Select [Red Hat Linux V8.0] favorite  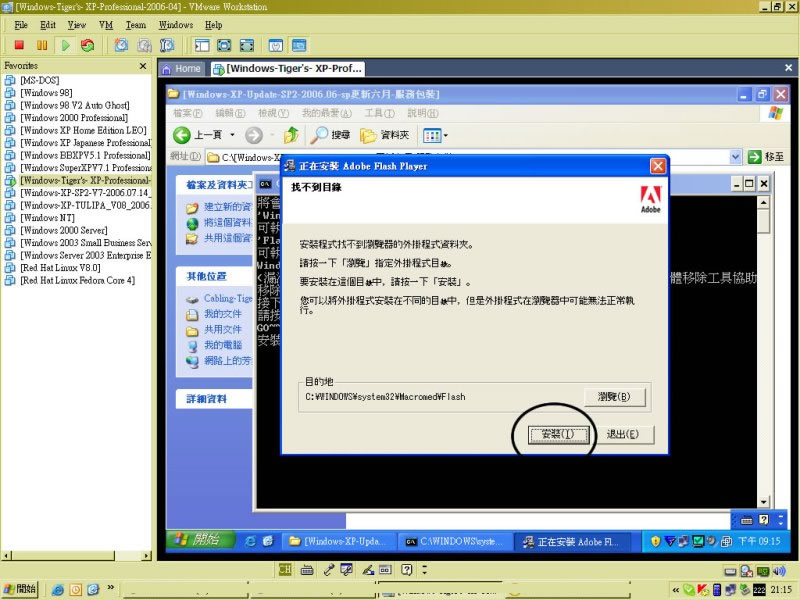(x=60, y=268)
